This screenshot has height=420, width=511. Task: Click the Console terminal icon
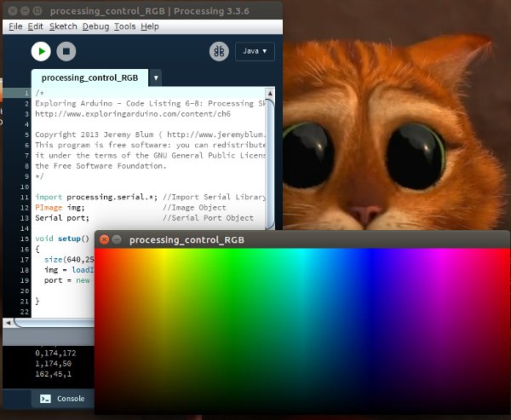45,399
